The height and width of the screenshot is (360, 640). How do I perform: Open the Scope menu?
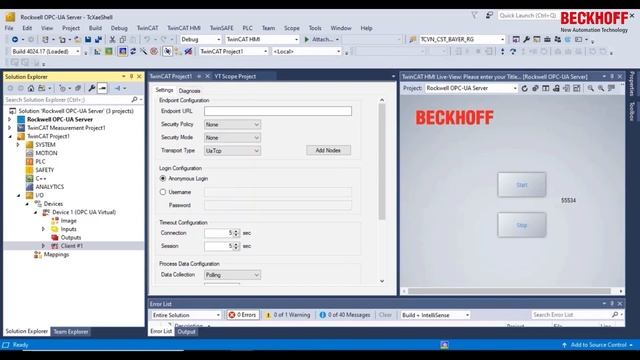[x=291, y=28]
